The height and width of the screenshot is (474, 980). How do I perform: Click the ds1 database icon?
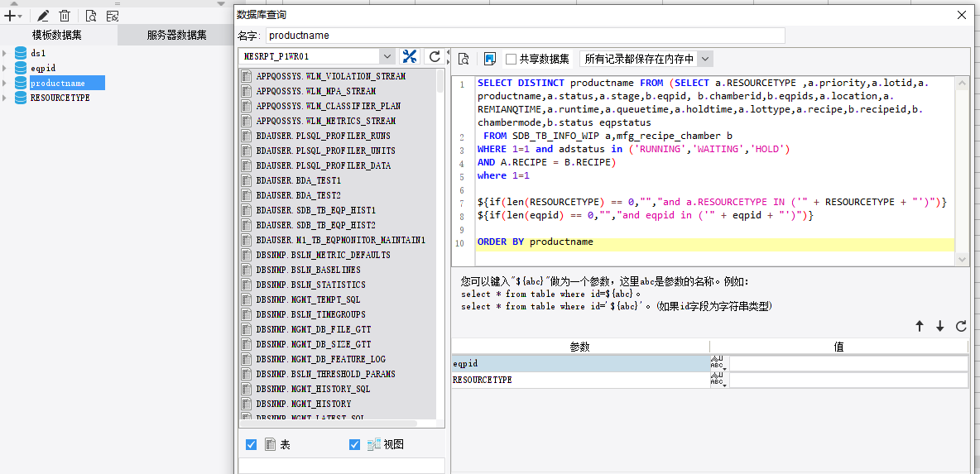coord(22,53)
